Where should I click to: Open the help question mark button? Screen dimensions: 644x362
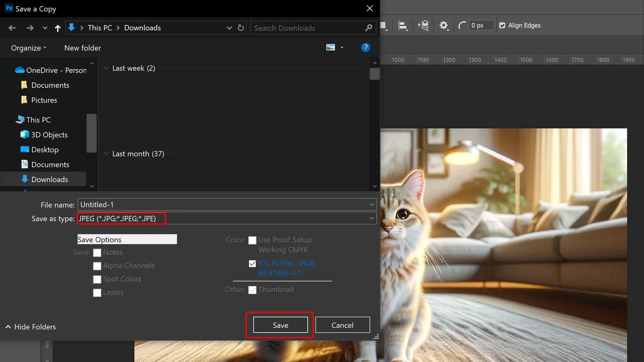click(x=366, y=48)
